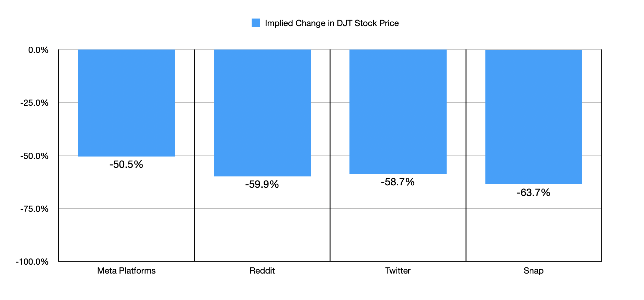The width and height of the screenshot is (644, 300).
Task: Select the -75.0% y-axis label
Action: [x=34, y=209]
